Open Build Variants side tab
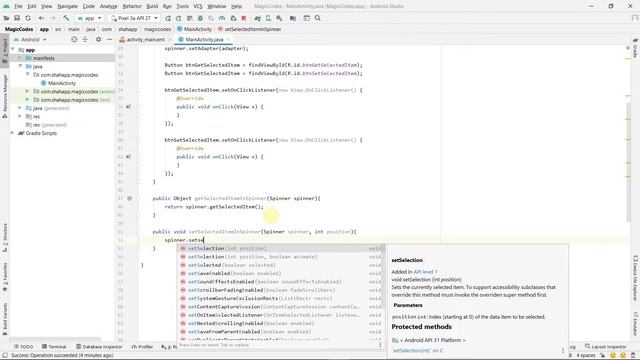Viewport: 640px width, 360px height. [x=4, y=318]
